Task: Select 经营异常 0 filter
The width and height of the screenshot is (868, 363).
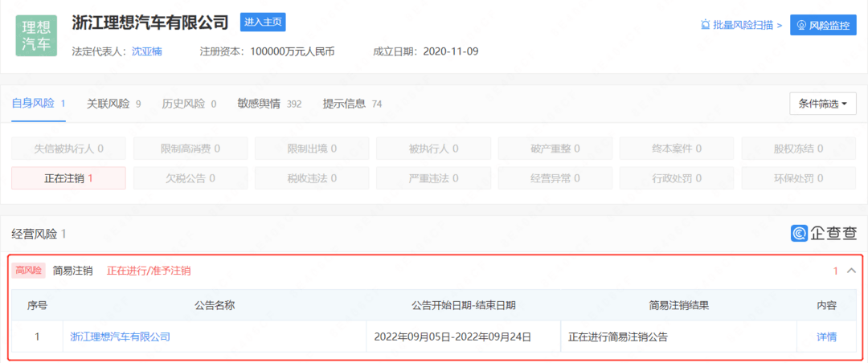Action: click(555, 178)
